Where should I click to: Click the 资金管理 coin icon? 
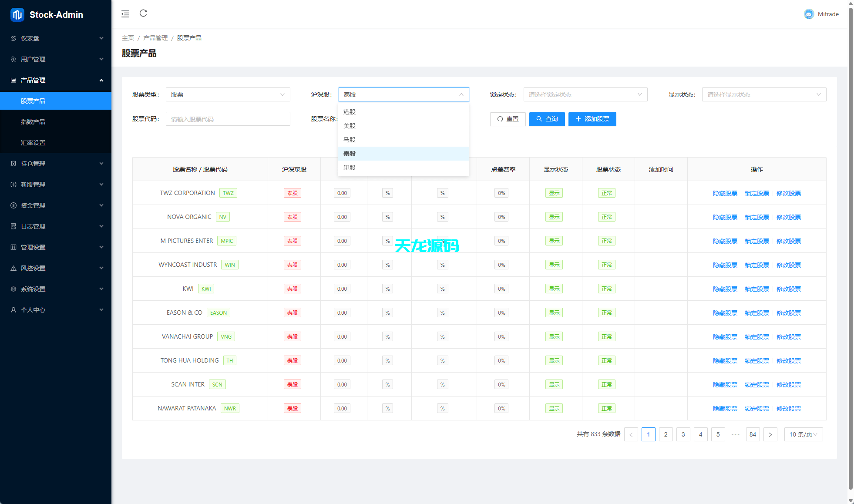13,205
